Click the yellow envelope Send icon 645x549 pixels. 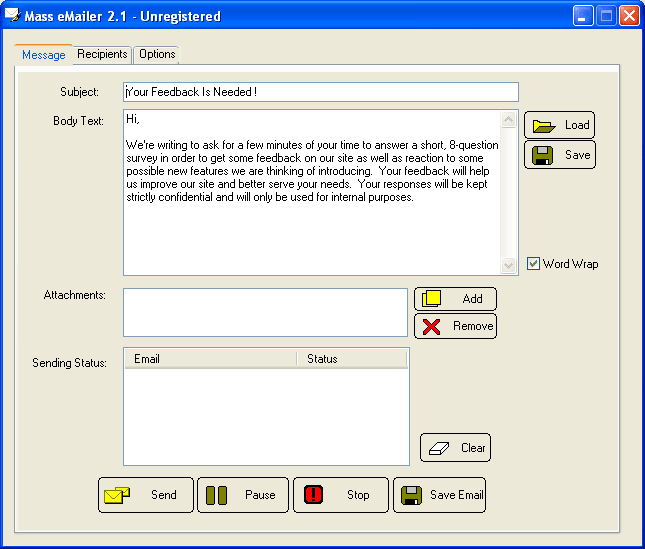click(117, 495)
